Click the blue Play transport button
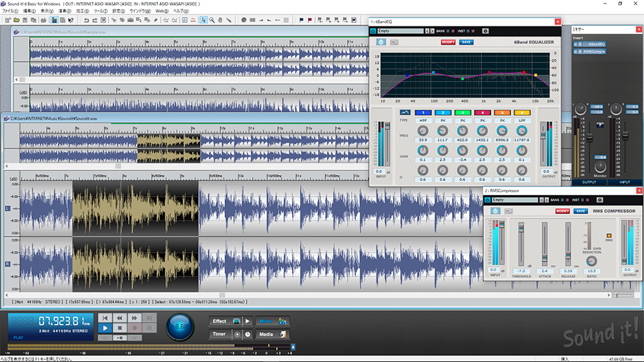The width and height of the screenshot is (644, 362). click(x=105, y=328)
